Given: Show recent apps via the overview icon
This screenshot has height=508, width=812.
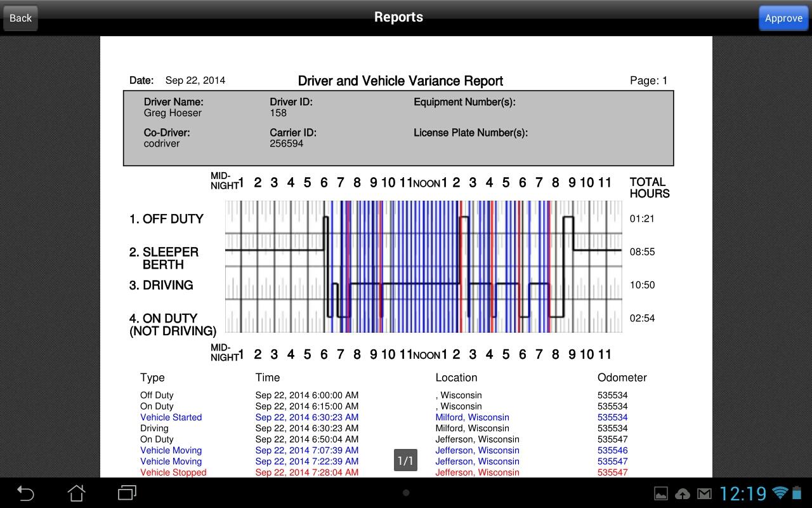Looking at the screenshot, I should [x=128, y=493].
